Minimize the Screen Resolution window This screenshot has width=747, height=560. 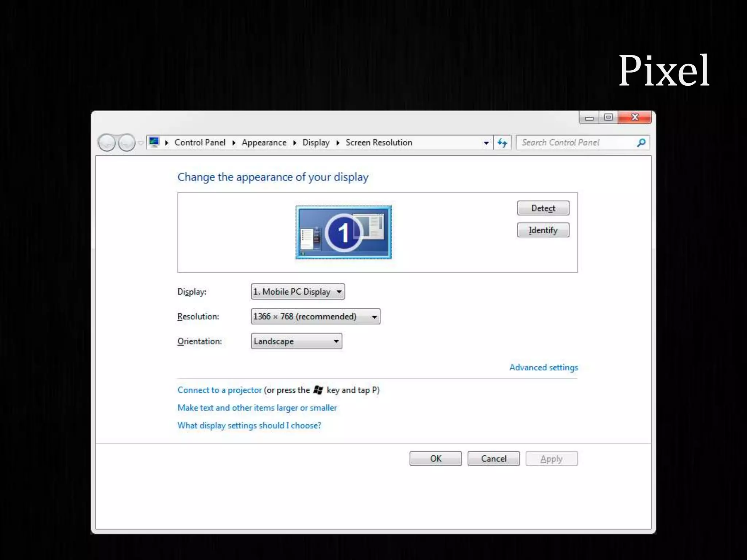point(589,118)
